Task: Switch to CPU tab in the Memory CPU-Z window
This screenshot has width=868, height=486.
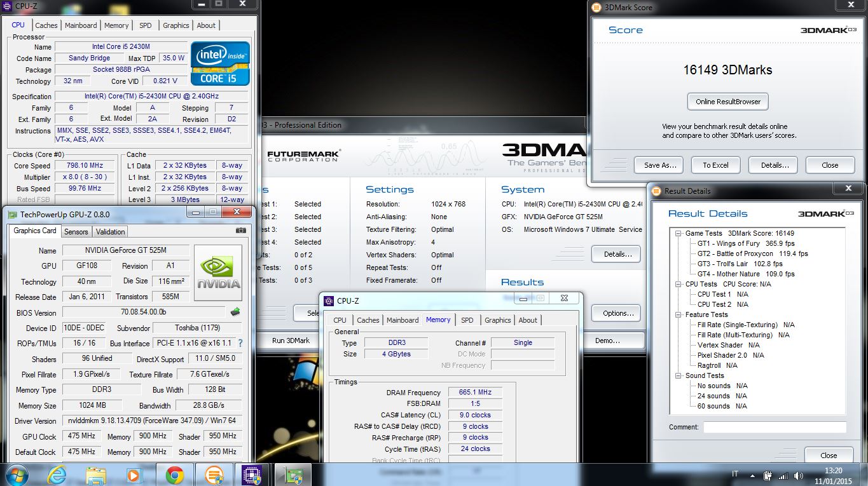Action: click(340, 320)
